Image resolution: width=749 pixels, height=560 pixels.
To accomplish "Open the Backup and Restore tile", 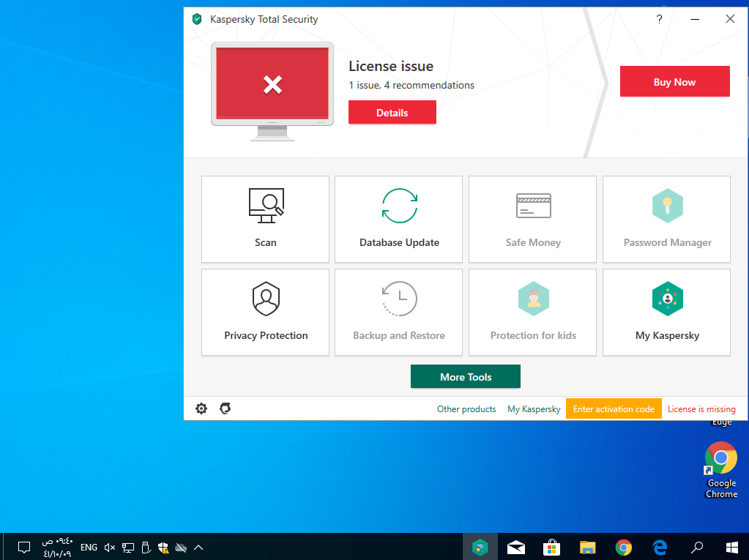I will tap(399, 313).
